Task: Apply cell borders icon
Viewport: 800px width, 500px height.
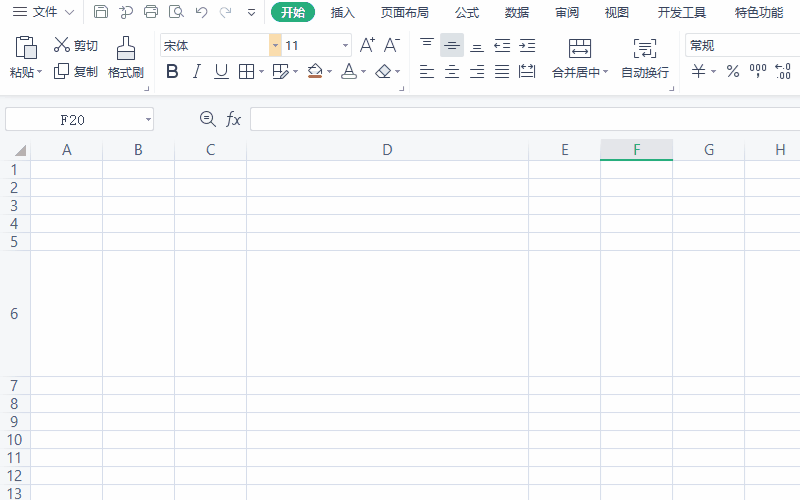Action: tap(246, 71)
